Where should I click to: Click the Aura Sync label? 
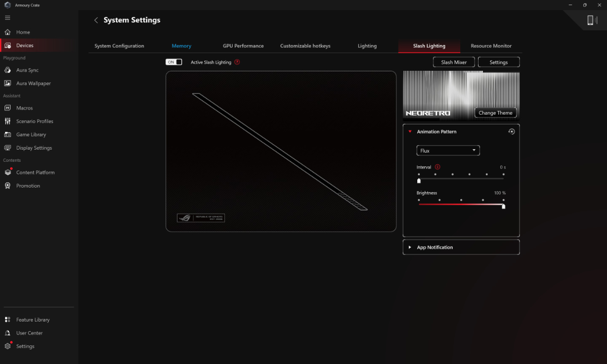point(27,70)
